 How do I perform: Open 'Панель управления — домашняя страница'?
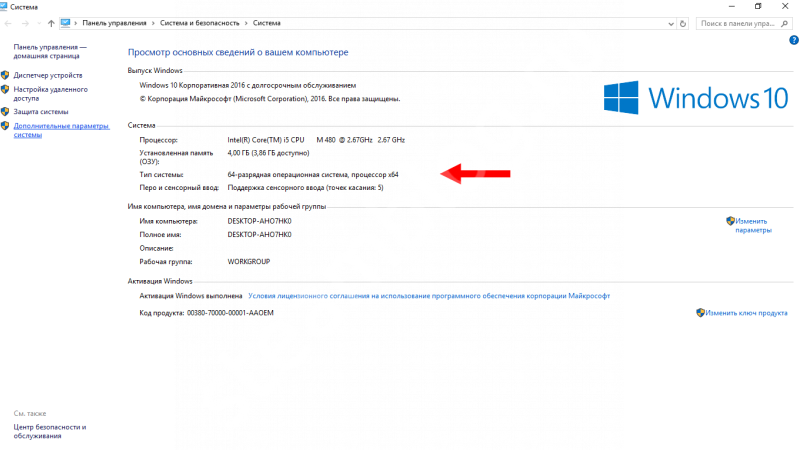[x=50, y=52]
